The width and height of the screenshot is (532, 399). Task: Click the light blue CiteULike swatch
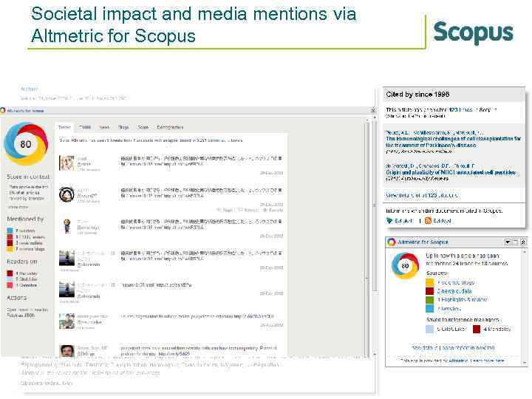pos(429,329)
